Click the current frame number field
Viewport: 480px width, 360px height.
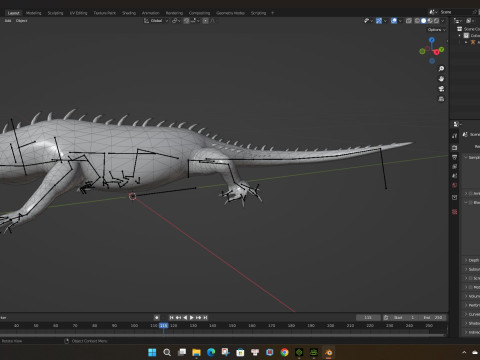click(x=368, y=318)
